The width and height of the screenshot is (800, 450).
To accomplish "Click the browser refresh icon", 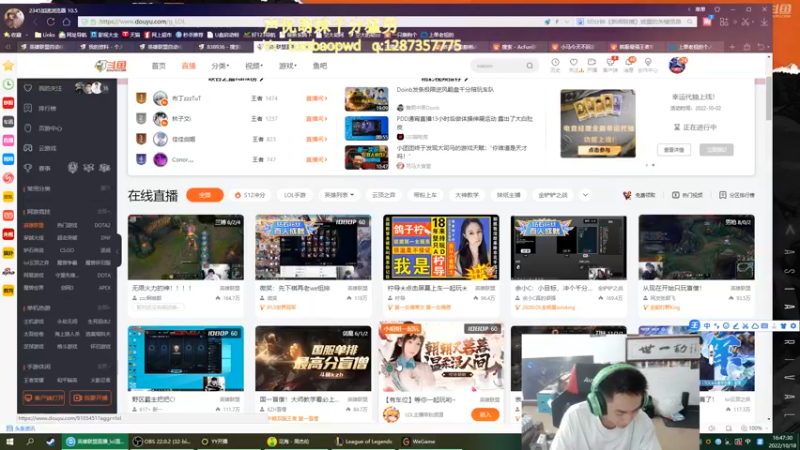I will coord(51,22).
